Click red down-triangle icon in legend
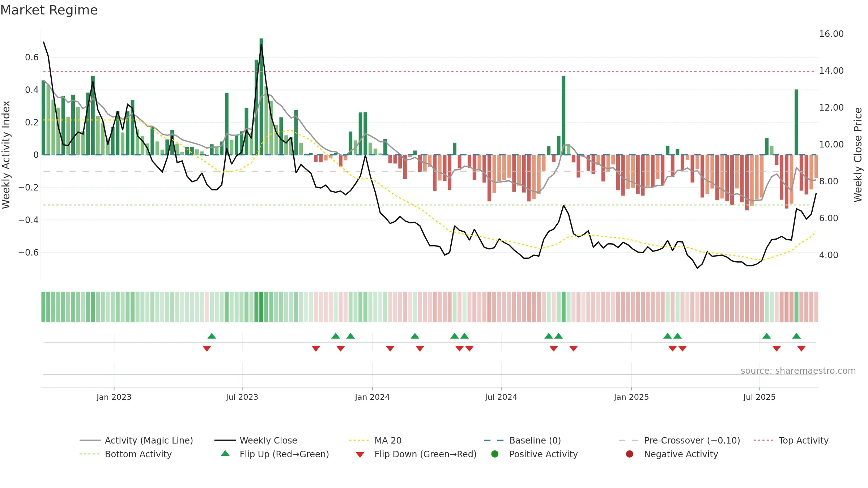Image resolution: width=868 pixels, height=488 pixels. pyautogui.click(x=360, y=455)
